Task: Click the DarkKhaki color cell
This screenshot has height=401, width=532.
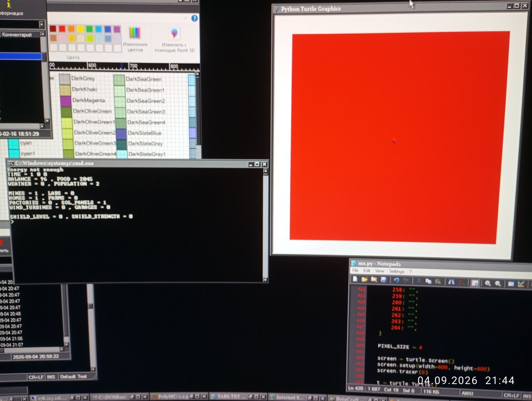Action: pos(65,90)
